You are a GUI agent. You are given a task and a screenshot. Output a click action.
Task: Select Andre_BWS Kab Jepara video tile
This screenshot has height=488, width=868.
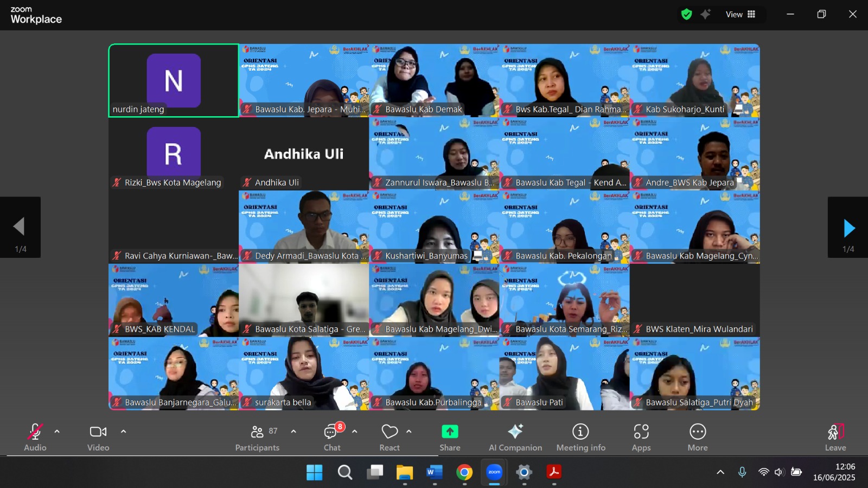coord(695,154)
